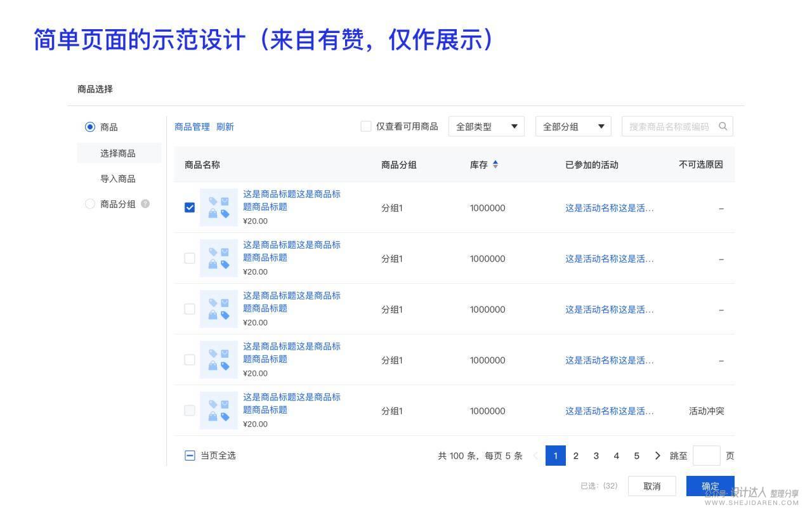Open first row's 活动名称 link
The image size is (812, 519).
(610, 208)
